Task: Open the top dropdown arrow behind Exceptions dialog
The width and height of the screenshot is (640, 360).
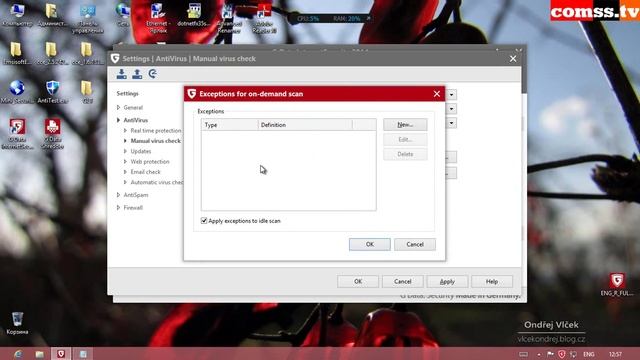Action: 451,95
